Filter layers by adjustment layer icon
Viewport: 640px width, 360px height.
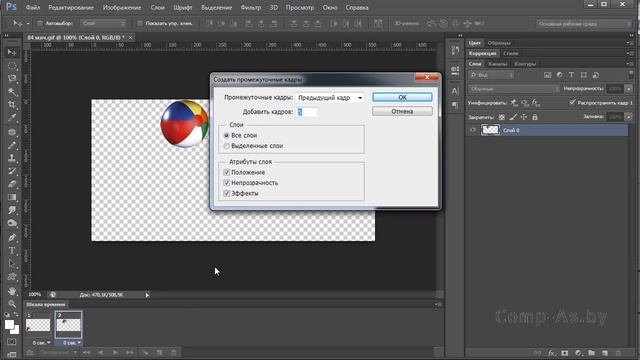coord(560,75)
